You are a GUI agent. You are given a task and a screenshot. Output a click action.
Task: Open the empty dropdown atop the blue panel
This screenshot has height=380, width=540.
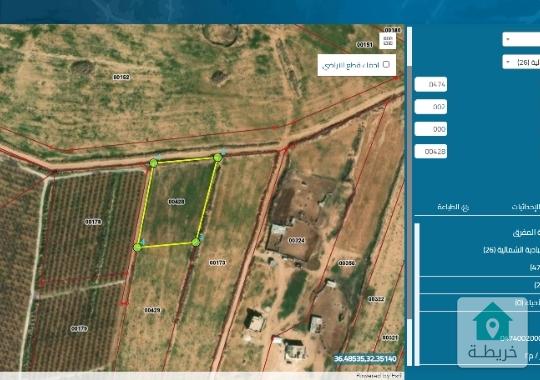click(x=521, y=39)
